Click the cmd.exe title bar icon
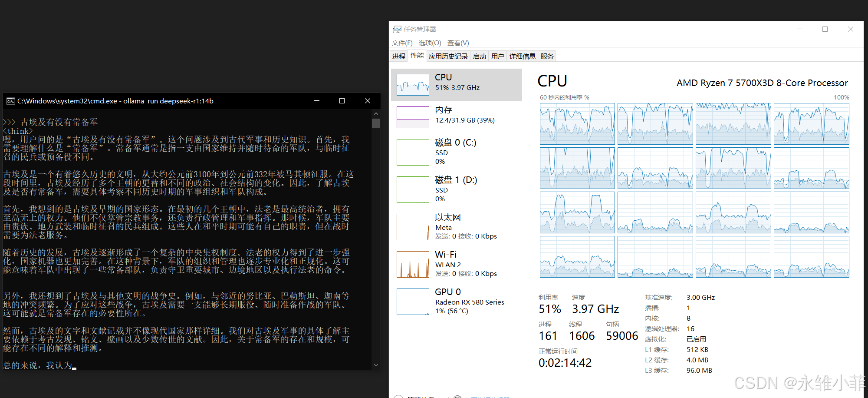 pyautogui.click(x=10, y=101)
